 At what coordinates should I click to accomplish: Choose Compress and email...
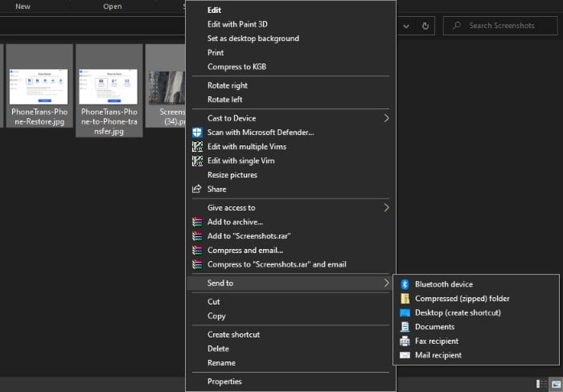point(290,251)
